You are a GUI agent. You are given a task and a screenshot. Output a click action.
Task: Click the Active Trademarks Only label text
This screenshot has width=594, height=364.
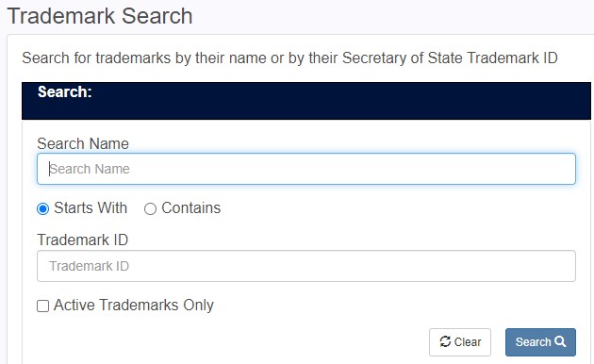(x=134, y=306)
